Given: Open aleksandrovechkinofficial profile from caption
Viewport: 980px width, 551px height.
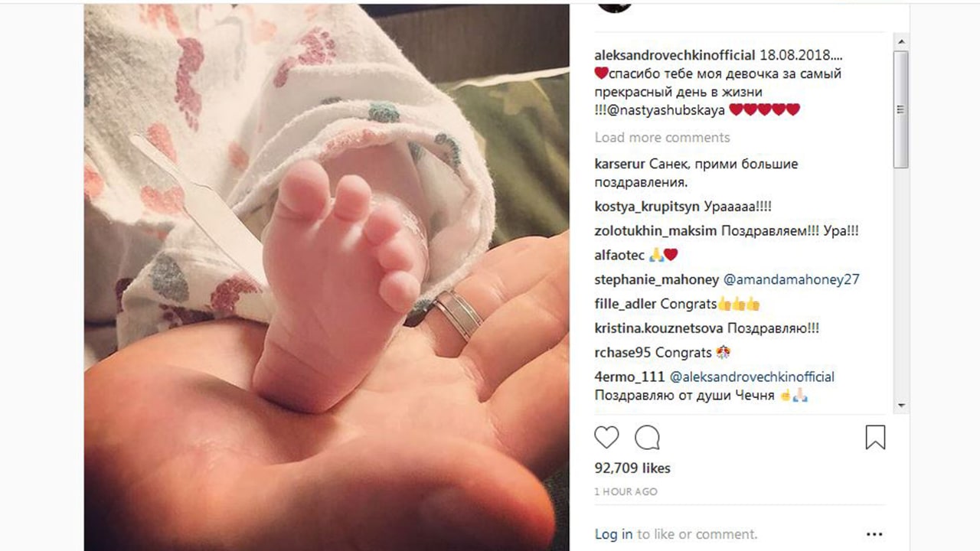Looking at the screenshot, I should (x=675, y=56).
